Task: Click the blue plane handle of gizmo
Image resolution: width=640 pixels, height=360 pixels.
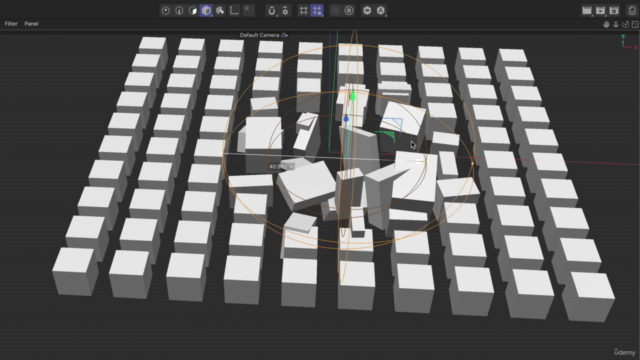Action: (x=395, y=124)
